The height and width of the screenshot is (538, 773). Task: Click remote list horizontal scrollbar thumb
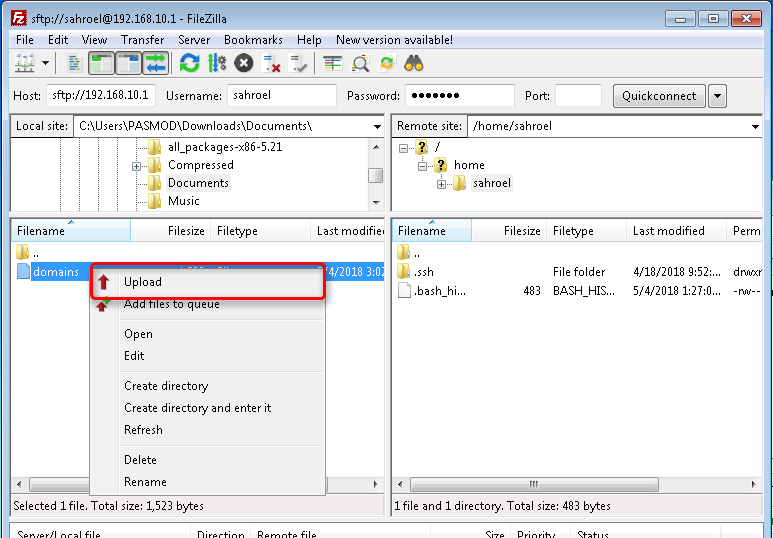pyautogui.click(x=534, y=484)
